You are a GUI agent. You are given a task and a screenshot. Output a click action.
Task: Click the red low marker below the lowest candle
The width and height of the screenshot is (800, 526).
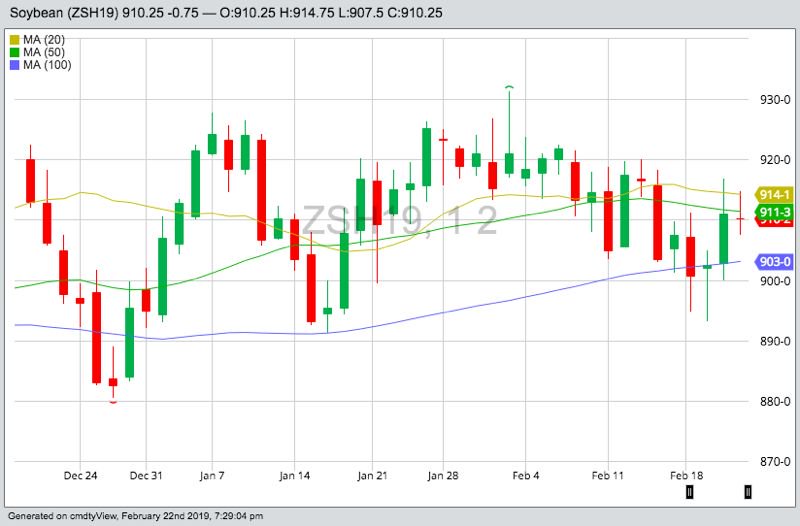[x=113, y=403]
